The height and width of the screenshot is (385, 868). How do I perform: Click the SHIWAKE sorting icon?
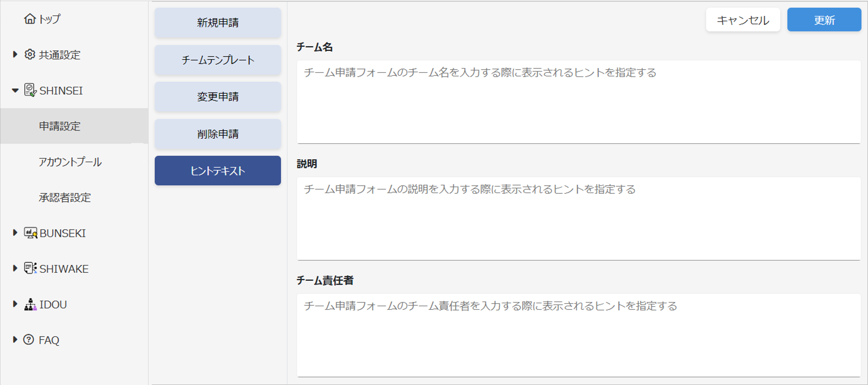(x=30, y=268)
